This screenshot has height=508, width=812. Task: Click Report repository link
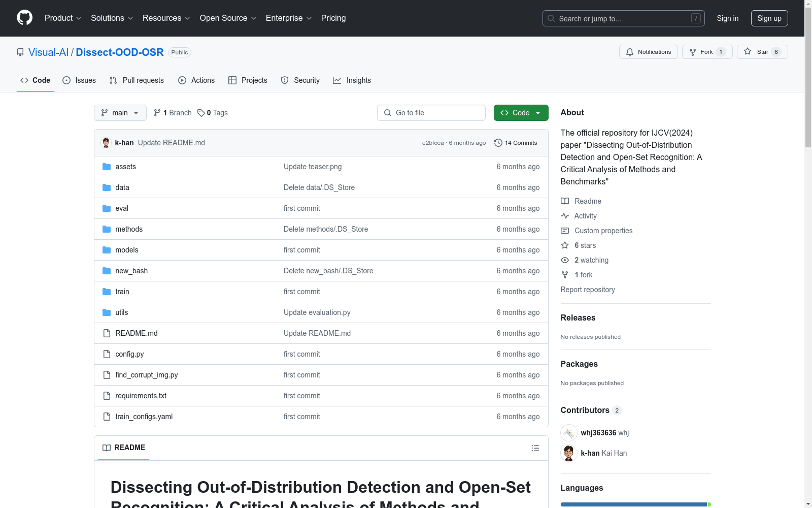[588, 290]
